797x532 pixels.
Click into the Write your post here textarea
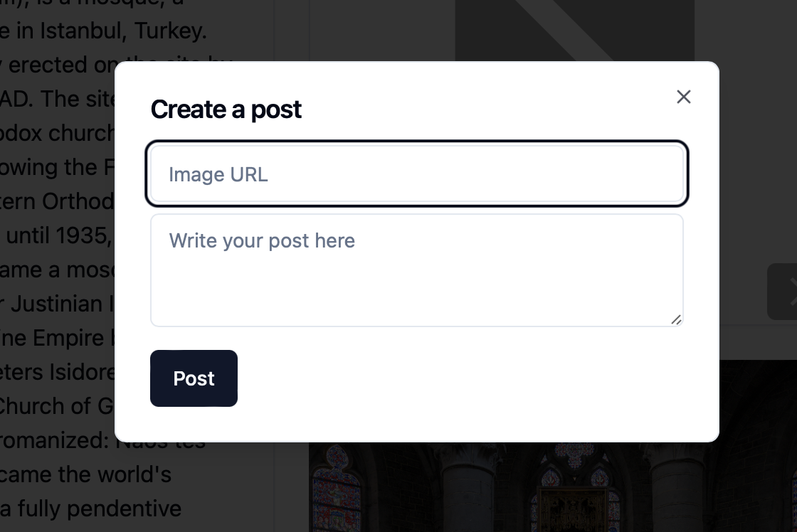pos(417,270)
